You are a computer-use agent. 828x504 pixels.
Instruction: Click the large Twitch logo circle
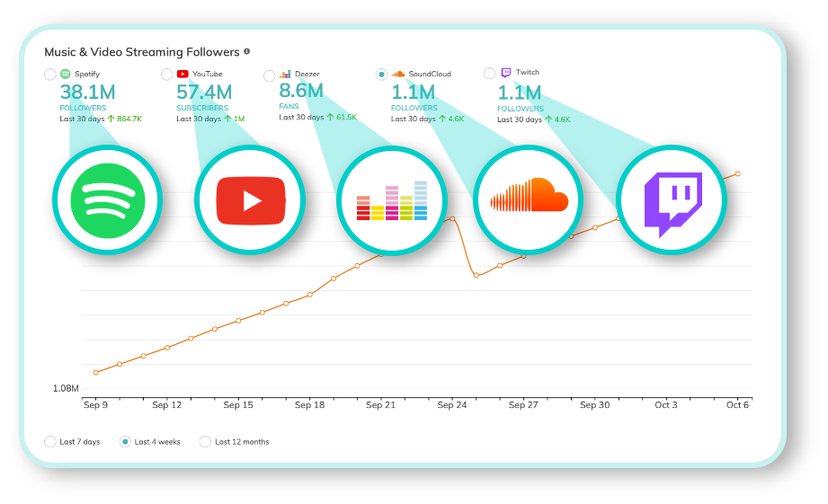[x=672, y=200]
